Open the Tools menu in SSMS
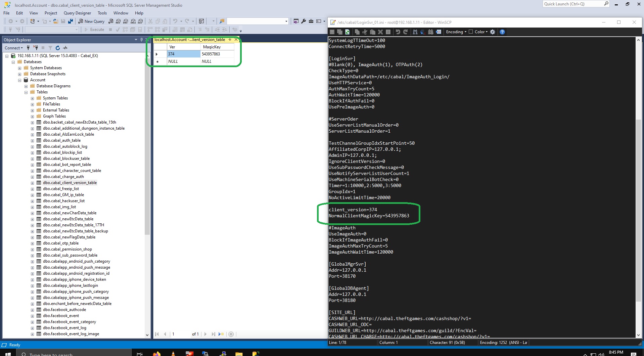This screenshot has height=356, width=644. pyautogui.click(x=102, y=13)
